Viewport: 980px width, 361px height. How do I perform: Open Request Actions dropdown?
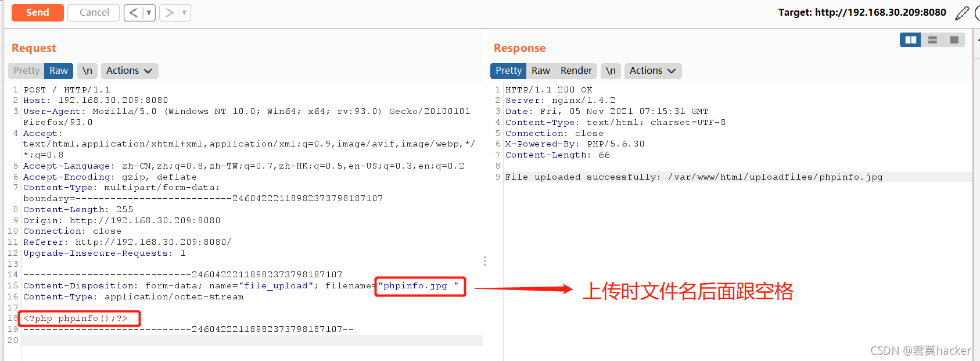click(x=129, y=70)
